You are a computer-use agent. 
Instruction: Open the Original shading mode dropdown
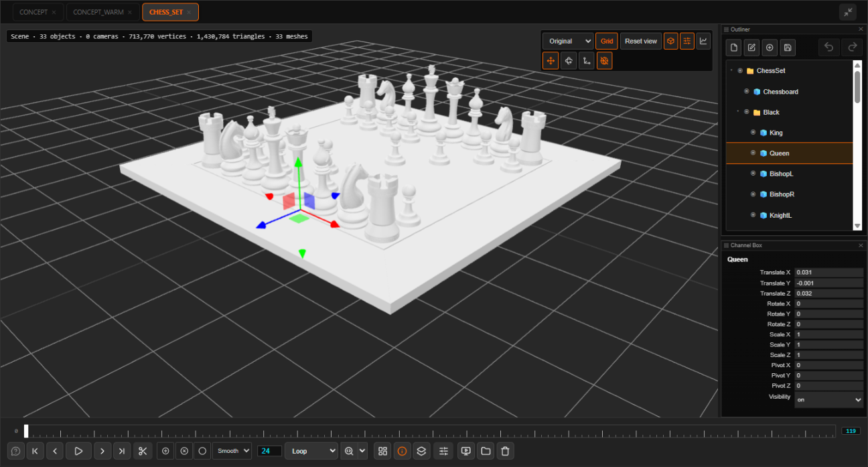point(568,41)
